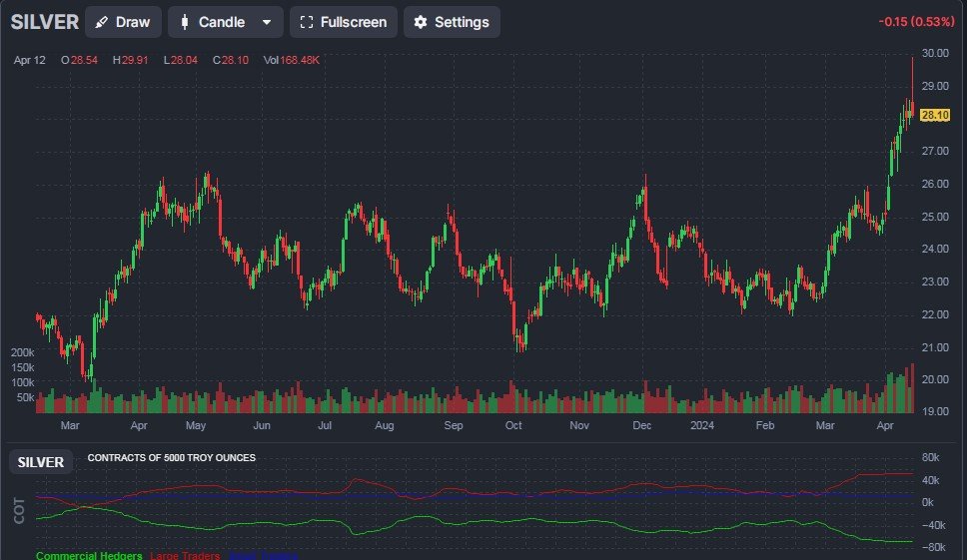Click the 30.00 level on price axis
The image size is (967, 560).
pos(934,54)
